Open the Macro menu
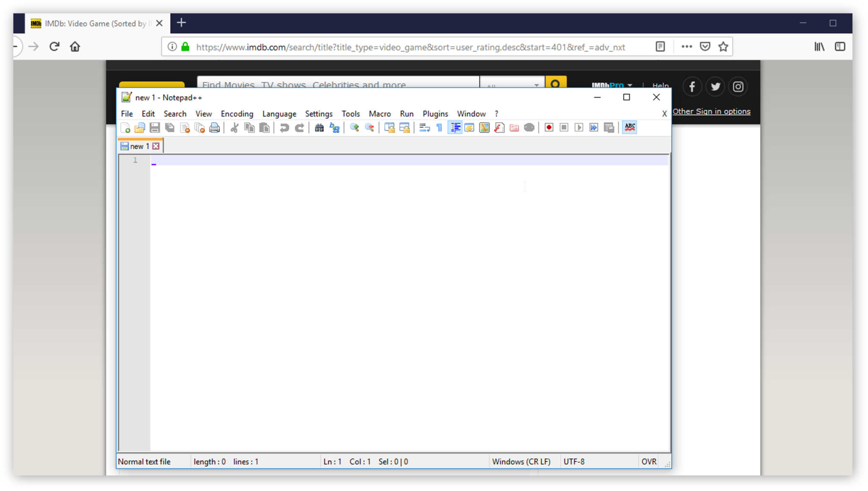The image size is (868, 491). (380, 114)
